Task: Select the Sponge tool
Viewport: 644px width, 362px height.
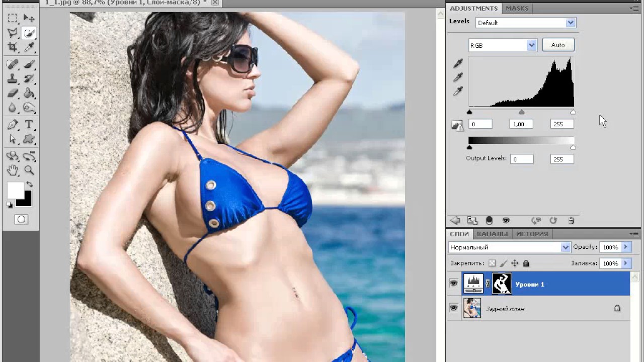Action: (29, 108)
